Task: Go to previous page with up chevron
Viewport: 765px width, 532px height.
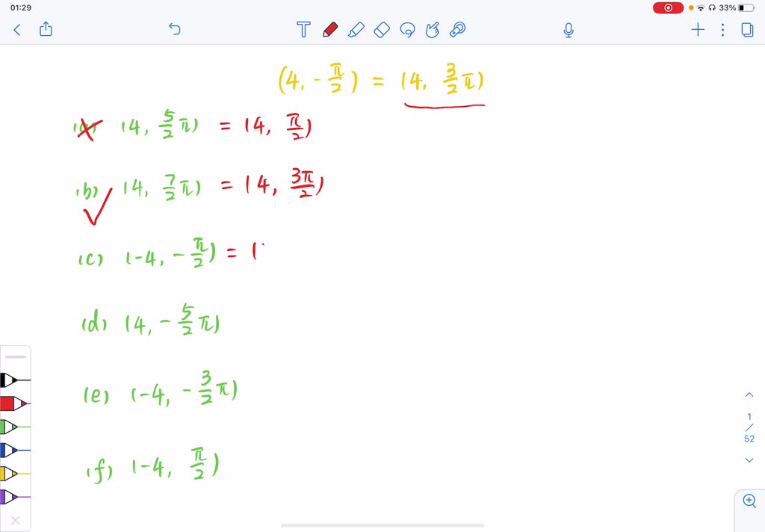Action: click(749, 395)
